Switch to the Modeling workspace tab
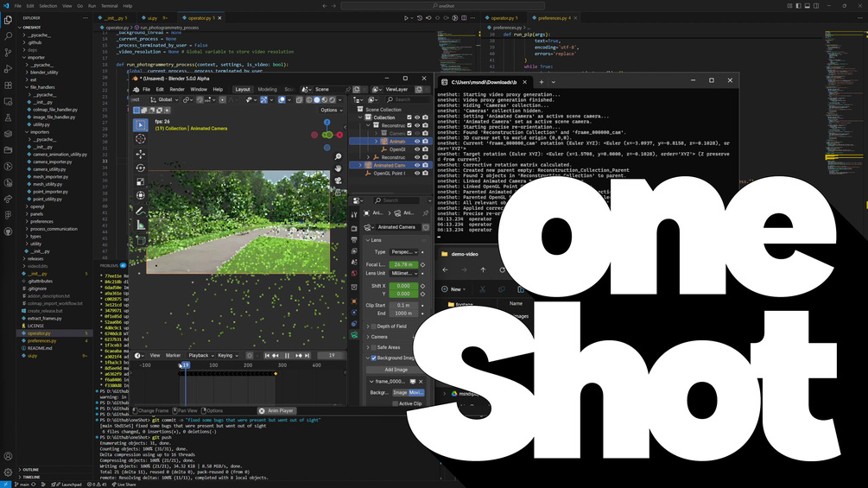 (x=267, y=89)
